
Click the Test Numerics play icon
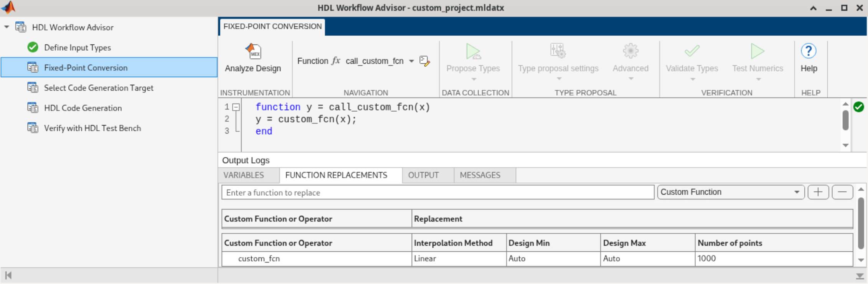click(x=757, y=51)
